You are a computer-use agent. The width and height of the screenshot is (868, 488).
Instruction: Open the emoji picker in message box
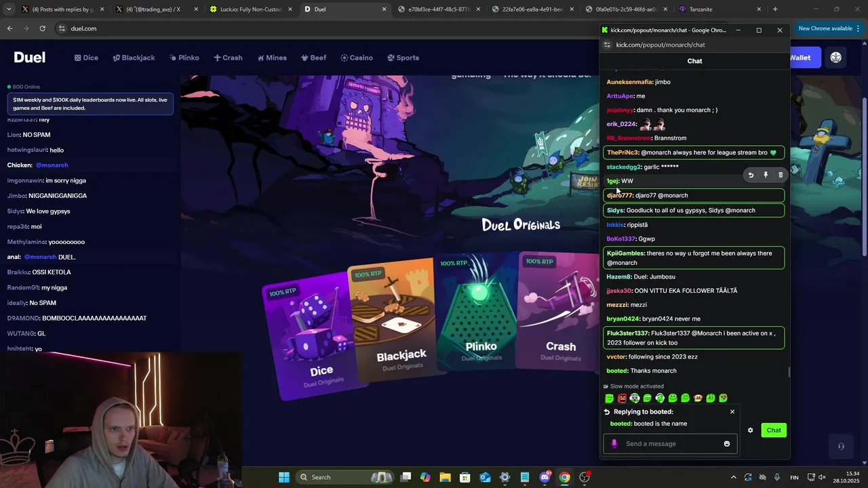727,444
